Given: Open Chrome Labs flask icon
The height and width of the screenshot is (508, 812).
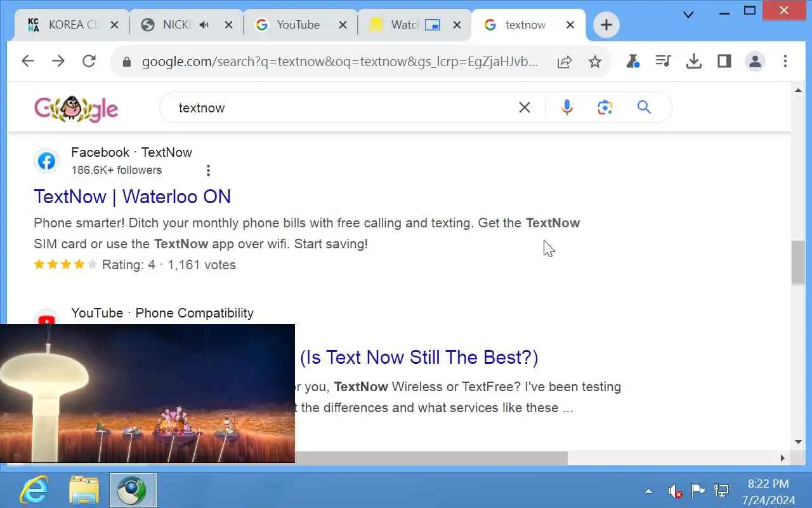Looking at the screenshot, I should pos(632,61).
